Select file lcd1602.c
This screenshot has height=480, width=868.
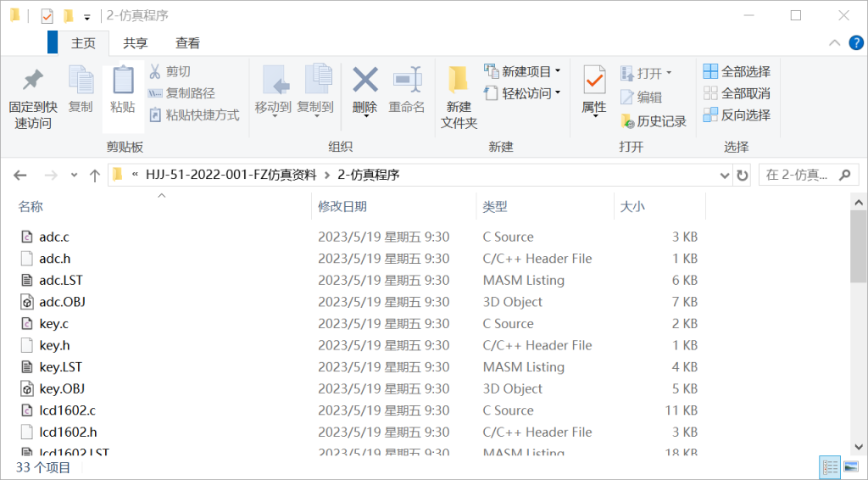click(67, 410)
